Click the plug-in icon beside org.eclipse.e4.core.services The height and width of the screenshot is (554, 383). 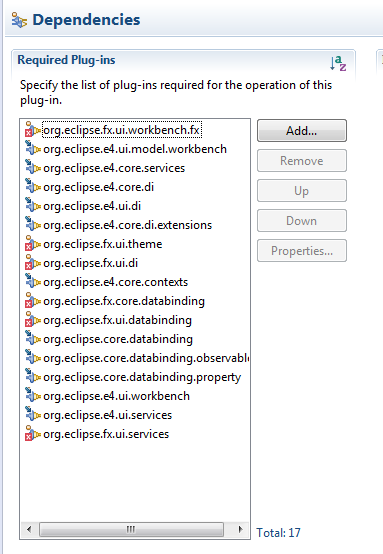coord(33,168)
